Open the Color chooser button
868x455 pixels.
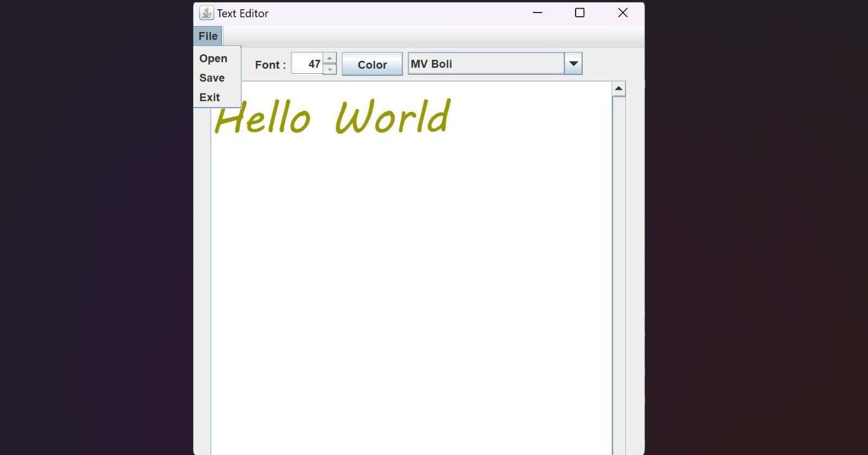[x=372, y=64]
